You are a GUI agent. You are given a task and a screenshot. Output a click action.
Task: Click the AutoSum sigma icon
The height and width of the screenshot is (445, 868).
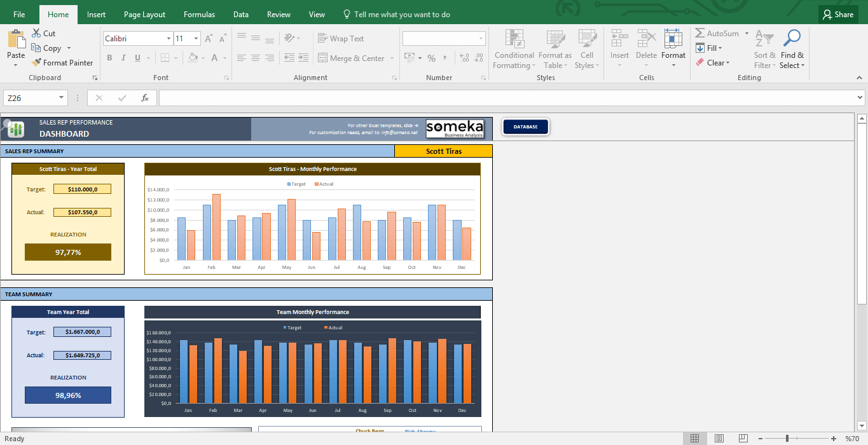(x=700, y=33)
